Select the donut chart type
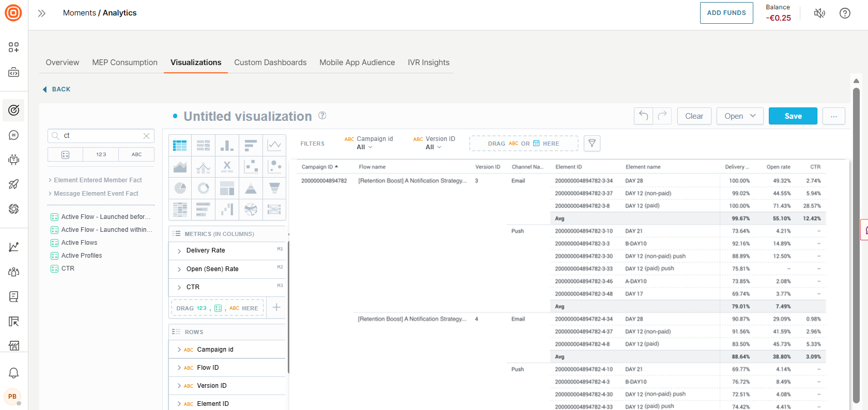 pos(204,188)
